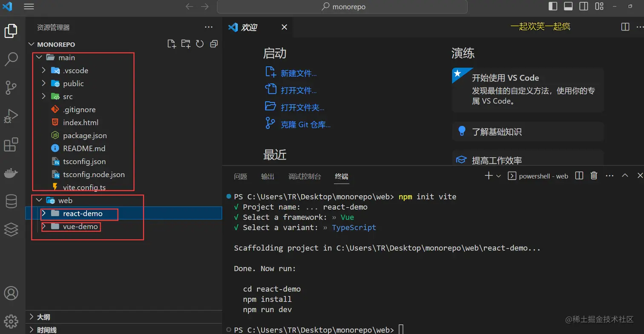644x334 pixels.
Task: Toggle the primary side bar layout button
Action: point(553,6)
